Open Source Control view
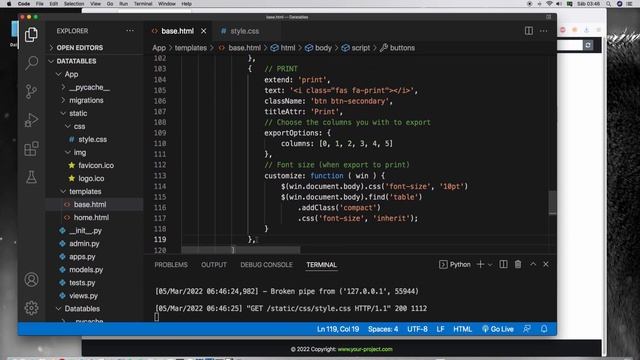This screenshot has height=360, width=640. 31,91
